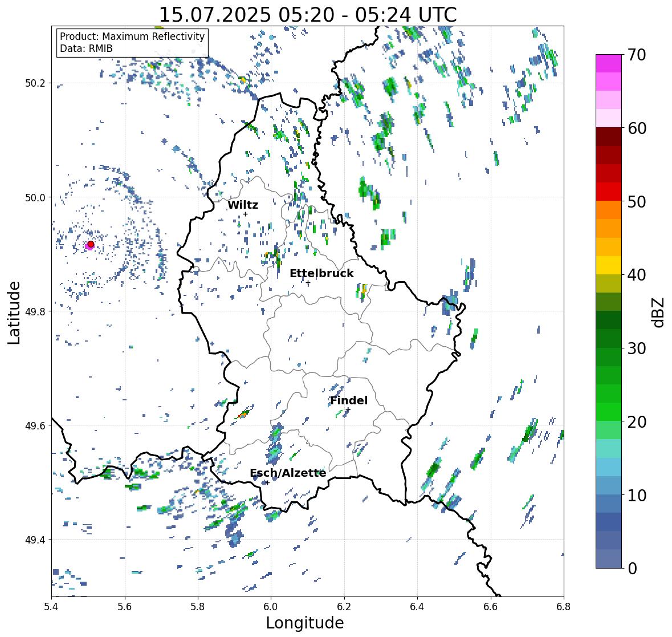Click the 0 value on the colorbar
This screenshot has width=672, height=637.
coord(632,569)
